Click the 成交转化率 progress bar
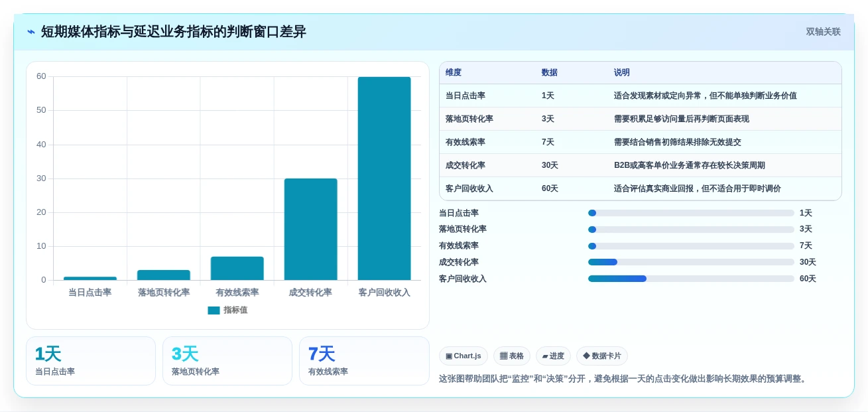 (691, 262)
